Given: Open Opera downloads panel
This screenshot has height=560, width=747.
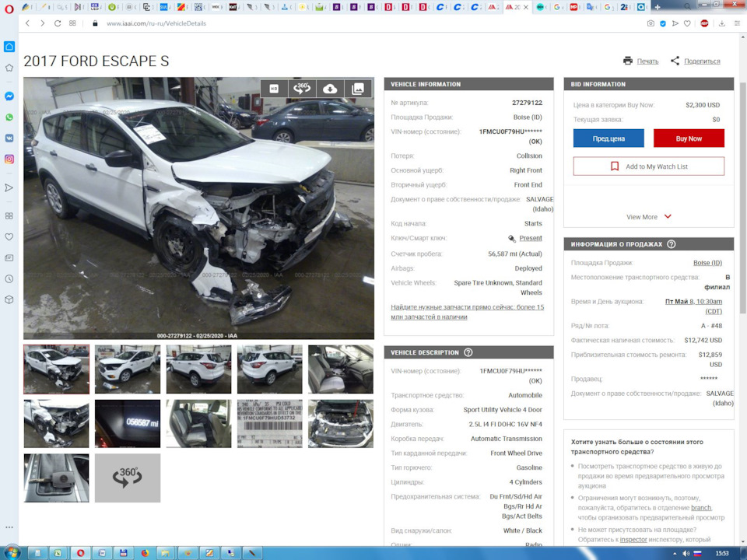Looking at the screenshot, I should [722, 23].
